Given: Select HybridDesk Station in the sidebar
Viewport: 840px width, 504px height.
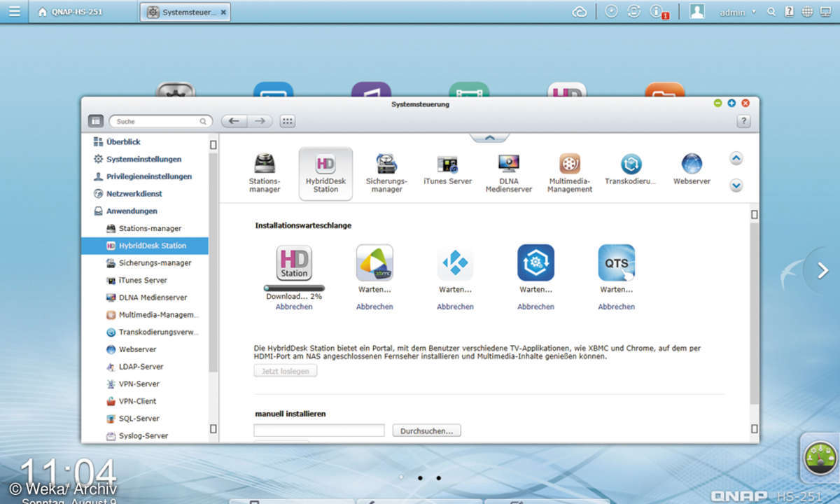Looking at the screenshot, I should [144, 246].
